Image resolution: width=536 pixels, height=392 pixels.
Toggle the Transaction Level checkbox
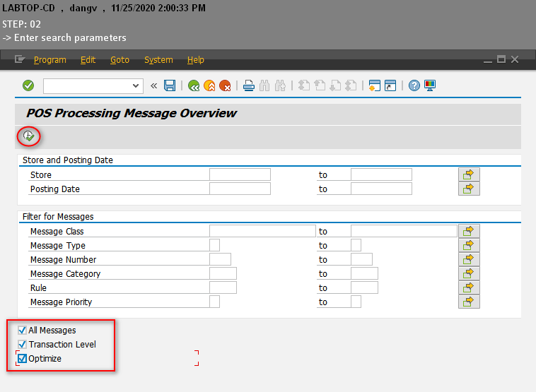pyautogui.click(x=22, y=344)
